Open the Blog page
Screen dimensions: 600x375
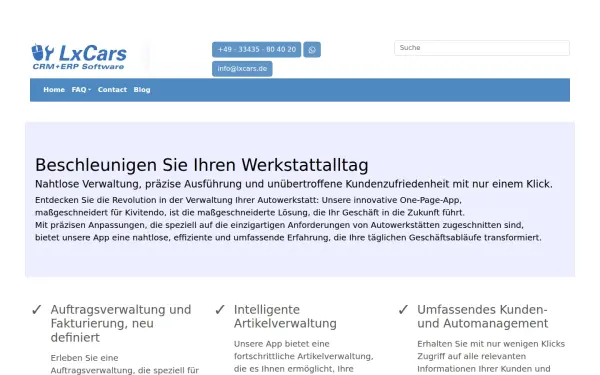pos(142,90)
